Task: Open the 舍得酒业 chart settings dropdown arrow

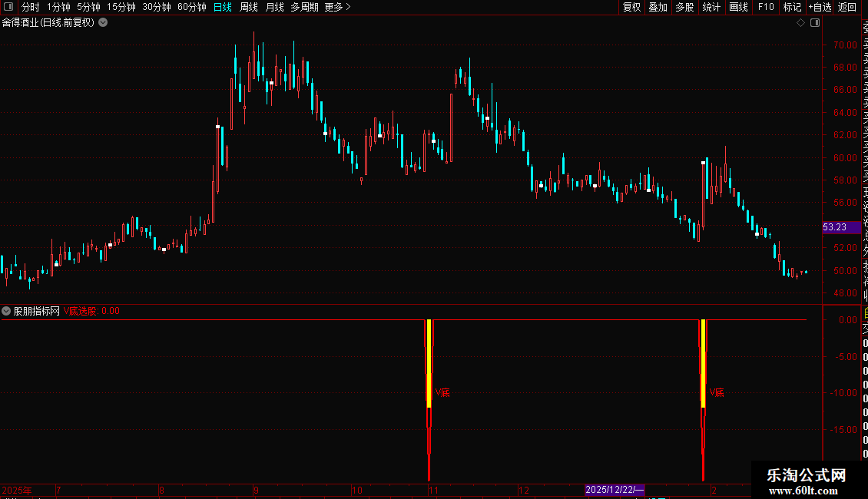Action: [x=103, y=23]
